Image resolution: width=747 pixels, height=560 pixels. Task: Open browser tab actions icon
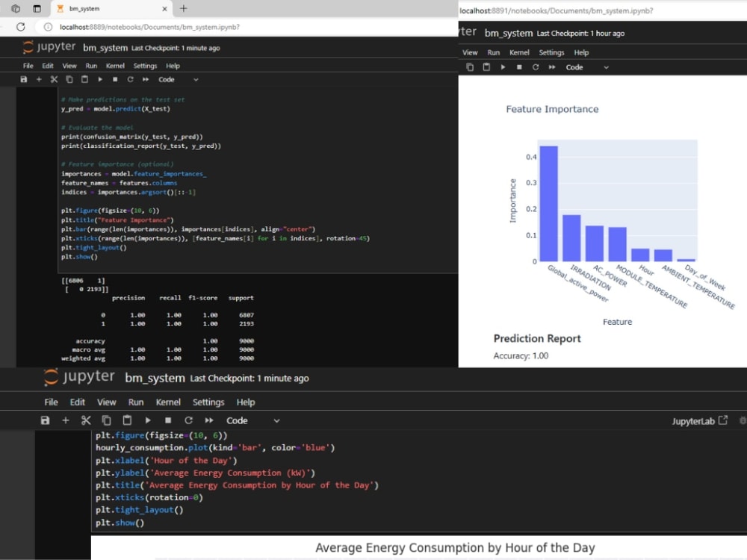tap(37, 8)
